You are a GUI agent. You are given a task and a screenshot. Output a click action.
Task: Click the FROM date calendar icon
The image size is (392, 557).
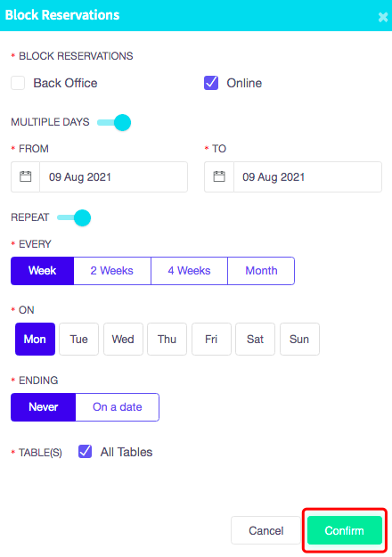tap(25, 176)
